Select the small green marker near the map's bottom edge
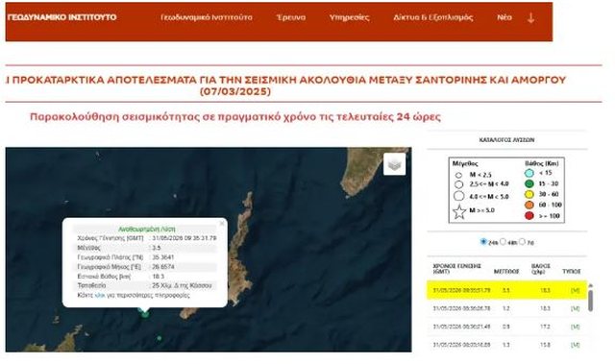This screenshot has height=364, width=615. [160, 338]
